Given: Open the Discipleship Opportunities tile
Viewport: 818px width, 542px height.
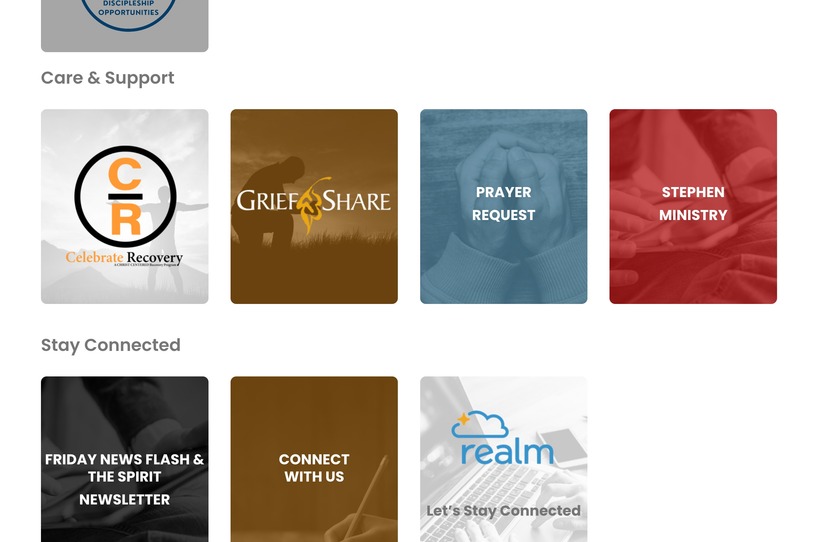Looking at the screenshot, I should (125, 25).
